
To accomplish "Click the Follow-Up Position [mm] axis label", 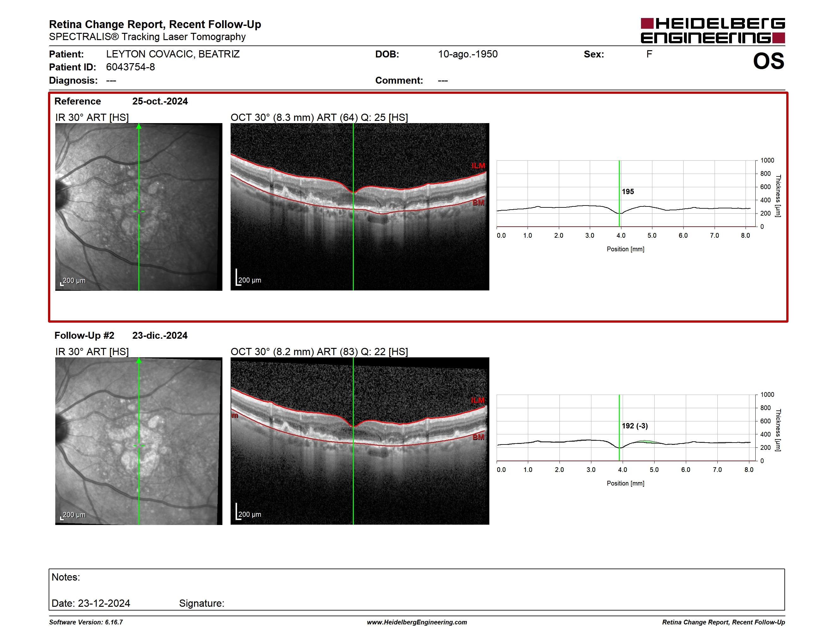I will [625, 483].
